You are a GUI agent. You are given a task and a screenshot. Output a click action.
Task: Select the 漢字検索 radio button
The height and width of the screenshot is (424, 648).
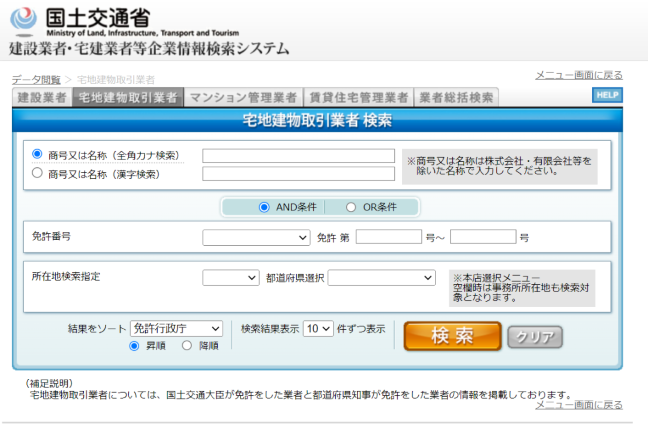click(x=38, y=173)
